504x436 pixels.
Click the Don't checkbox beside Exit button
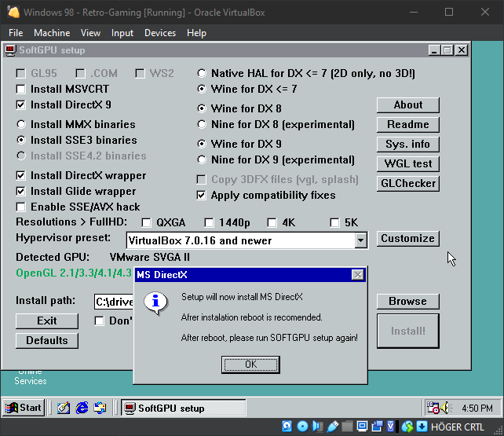click(100, 321)
